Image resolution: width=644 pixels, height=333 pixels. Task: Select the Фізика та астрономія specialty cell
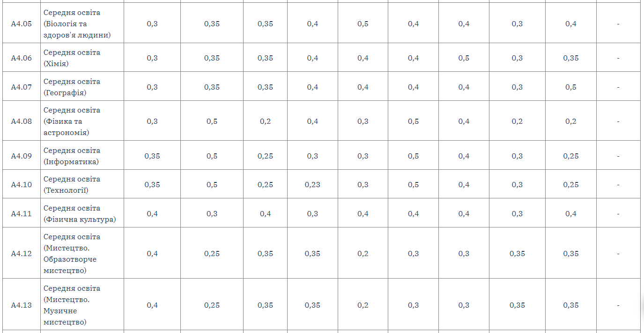tap(82, 121)
